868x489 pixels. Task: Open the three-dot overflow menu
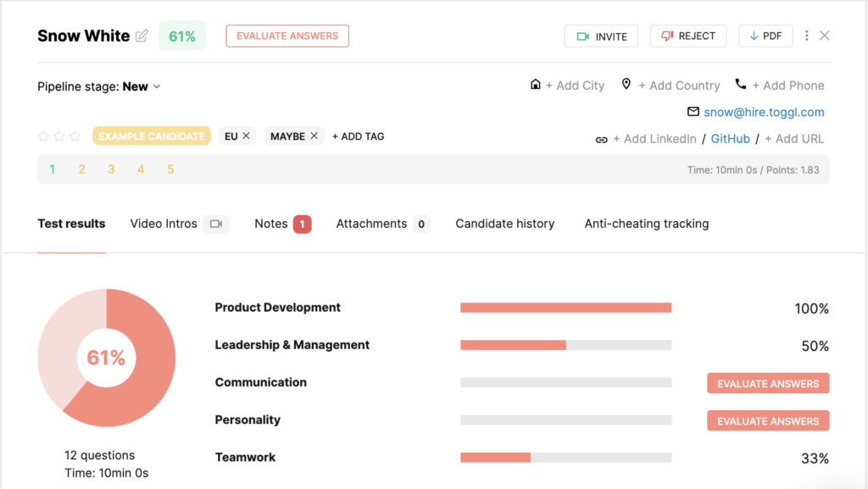click(x=805, y=36)
